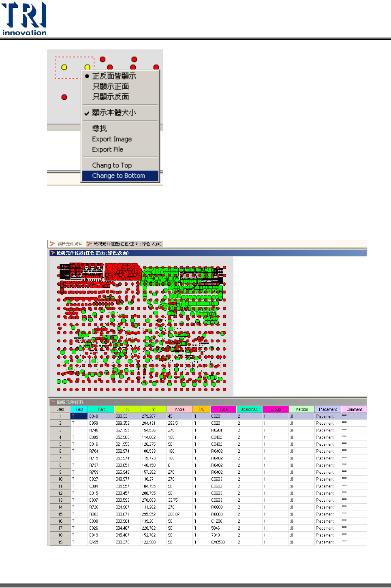This screenshot has width=391, height=588.
Task: Click the Placement column header
Action: (x=328, y=409)
